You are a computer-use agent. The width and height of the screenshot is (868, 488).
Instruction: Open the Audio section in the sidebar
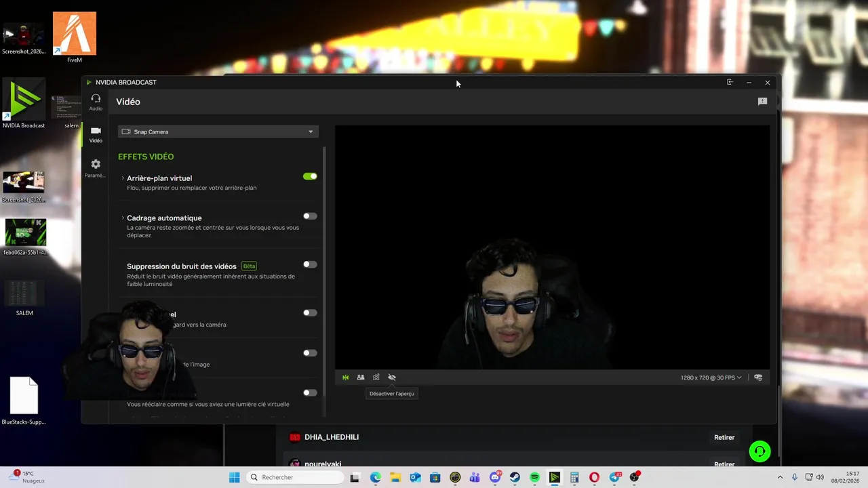pos(96,102)
